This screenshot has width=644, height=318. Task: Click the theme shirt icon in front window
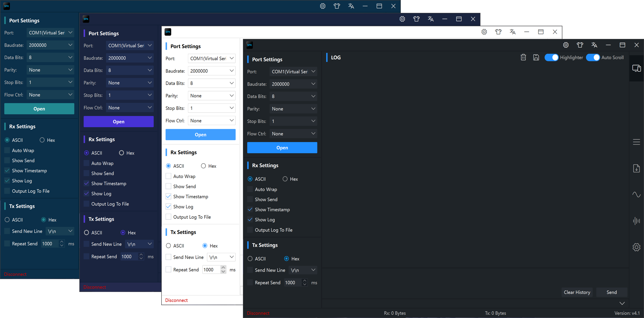(580, 45)
